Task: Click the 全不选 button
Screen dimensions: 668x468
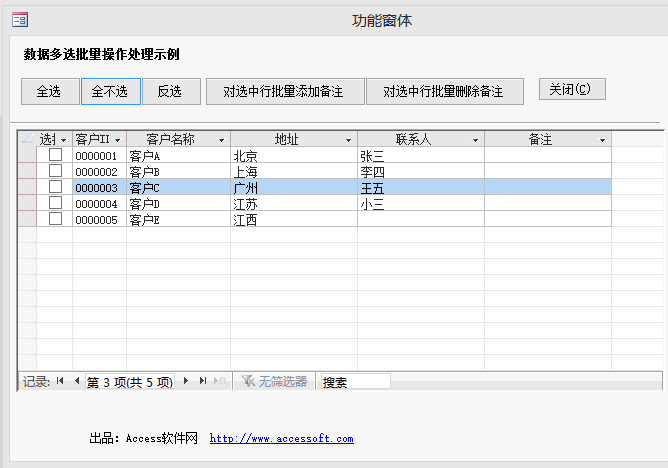Action: 111,91
